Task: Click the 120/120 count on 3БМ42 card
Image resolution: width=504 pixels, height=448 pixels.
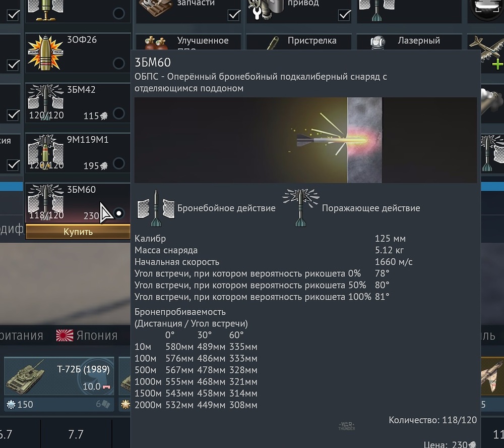Action: (46, 115)
